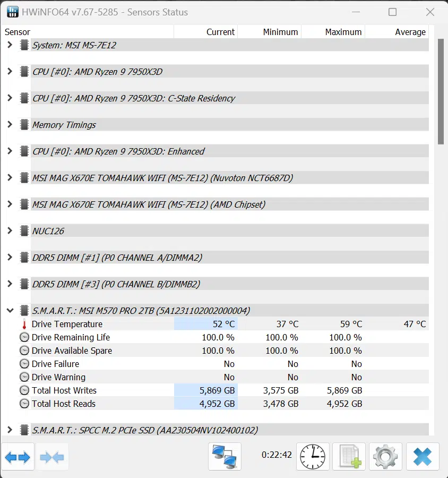Screen dimensions: 448x478
Task: Click the collapse-columns inward arrows button
Action: tap(52, 457)
